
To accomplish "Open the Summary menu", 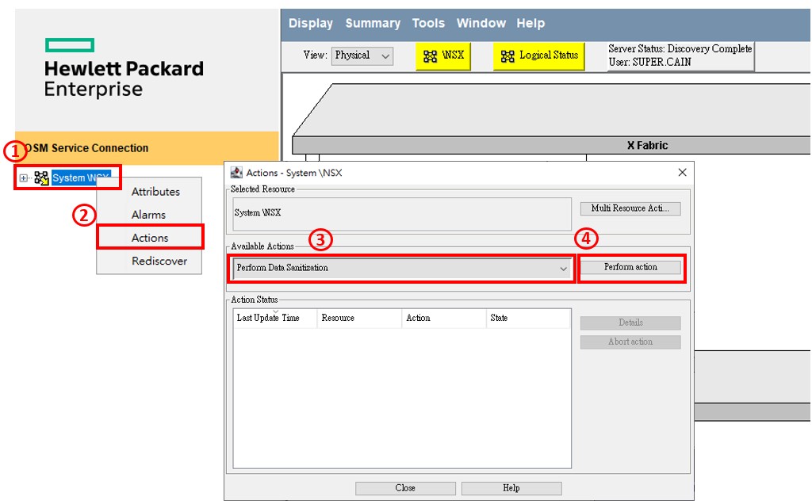I will coord(373,23).
